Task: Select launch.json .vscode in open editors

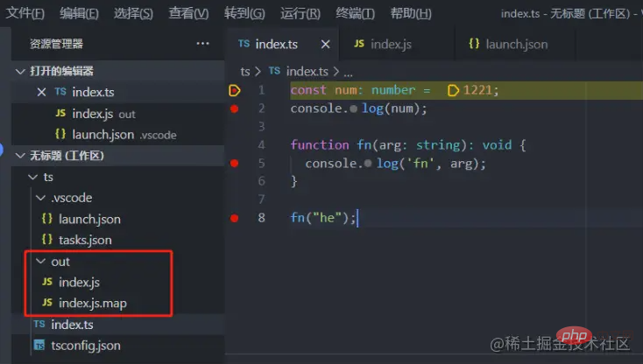Action: (117, 135)
